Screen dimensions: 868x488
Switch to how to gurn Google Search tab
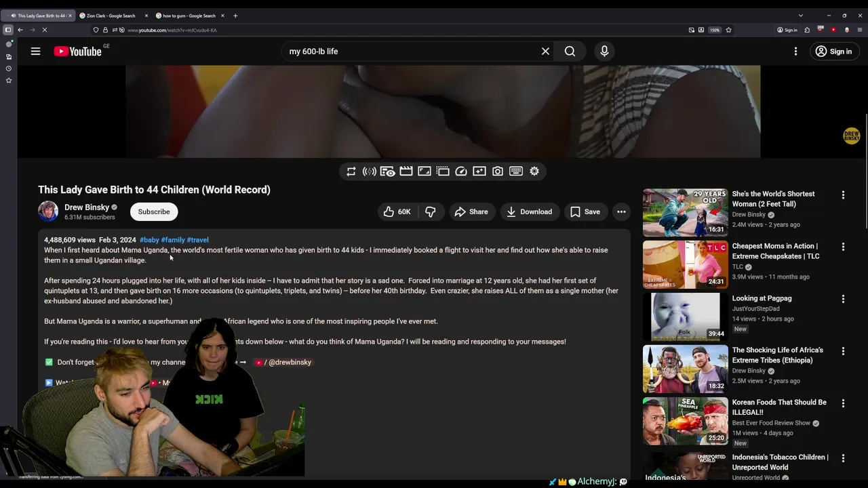pyautogui.click(x=189, y=16)
